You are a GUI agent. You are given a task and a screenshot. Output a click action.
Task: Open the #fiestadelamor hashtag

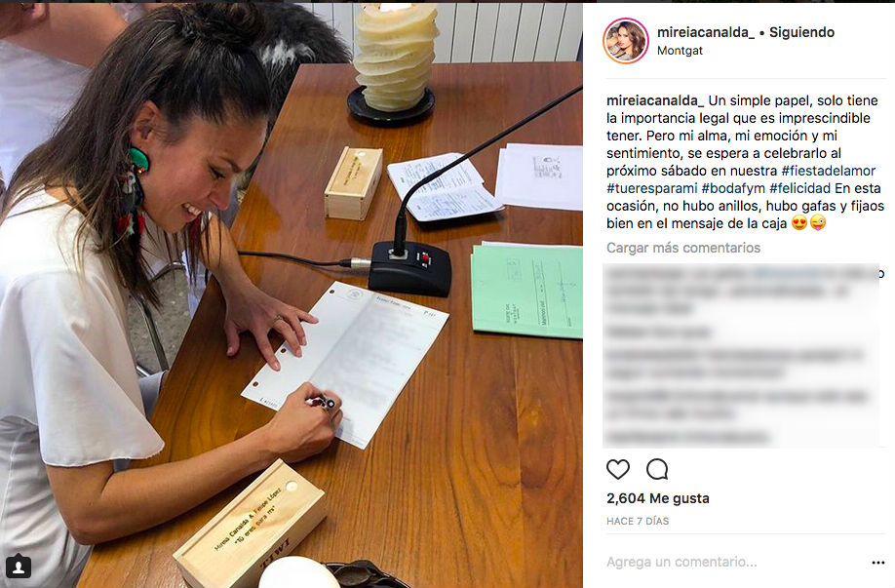click(x=829, y=171)
